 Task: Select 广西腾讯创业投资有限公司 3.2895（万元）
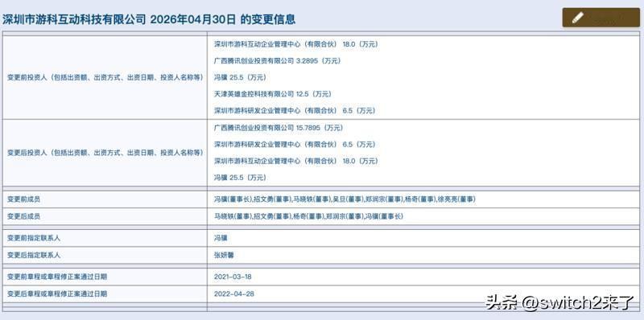pos(277,61)
